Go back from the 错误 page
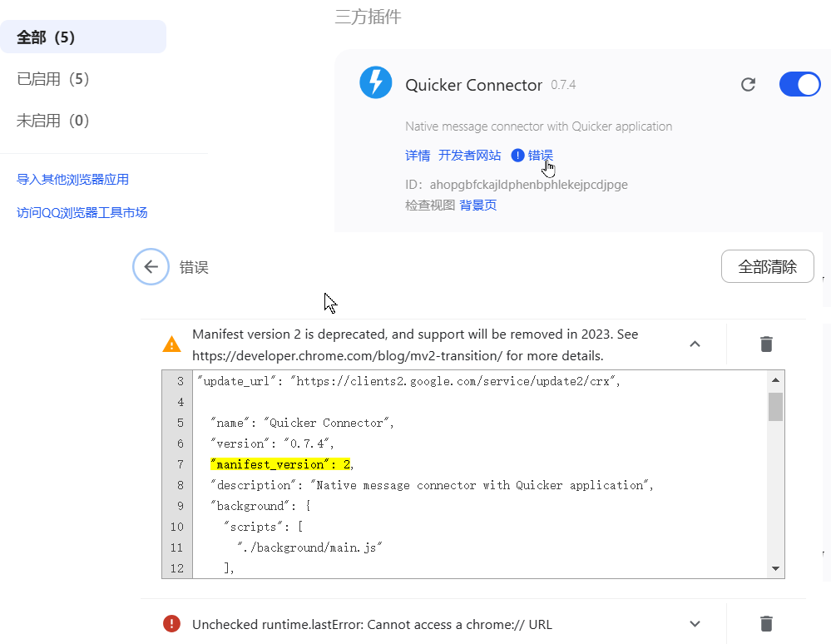 [x=151, y=266]
